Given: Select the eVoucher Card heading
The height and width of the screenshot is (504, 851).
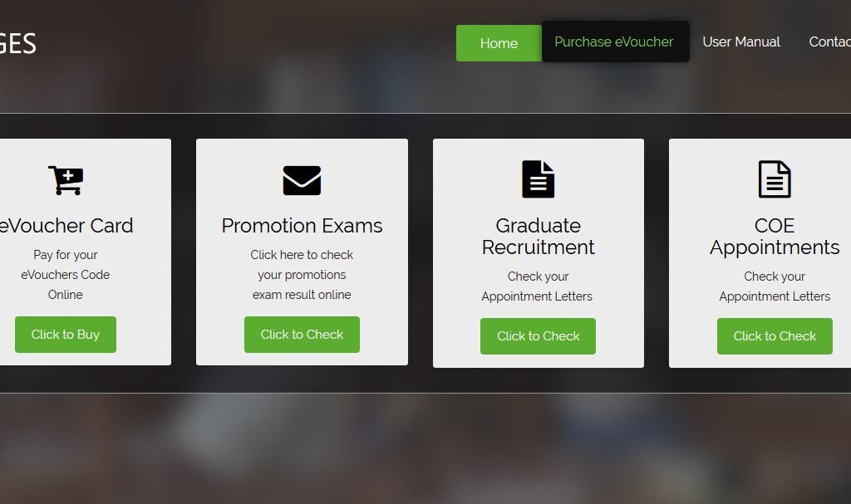Looking at the screenshot, I should pos(66,226).
